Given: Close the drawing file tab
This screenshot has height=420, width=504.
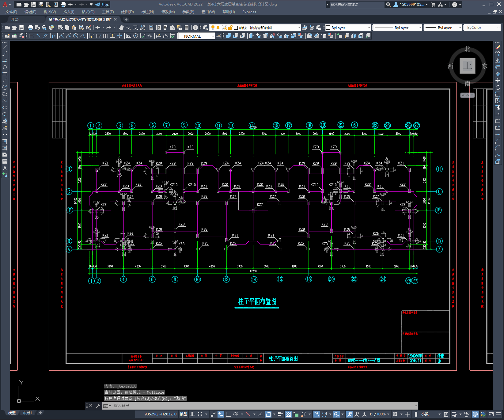Looking at the screenshot, I should point(116,19).
